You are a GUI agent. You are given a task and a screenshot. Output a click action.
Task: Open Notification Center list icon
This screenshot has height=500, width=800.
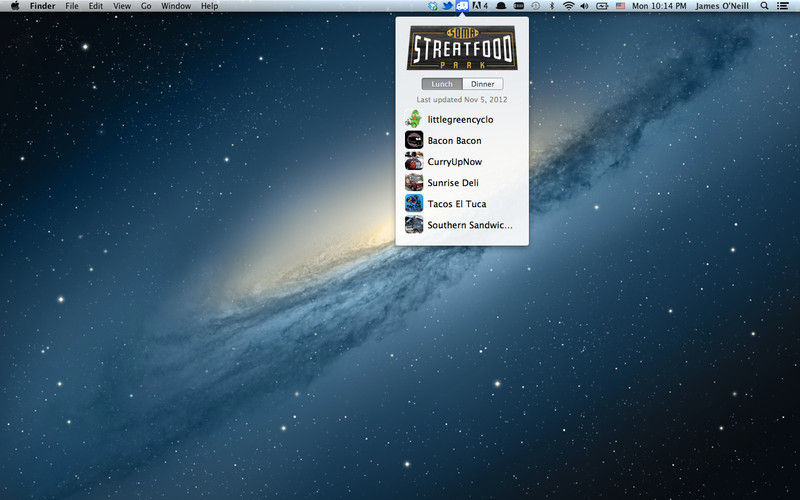coord(782,6)
